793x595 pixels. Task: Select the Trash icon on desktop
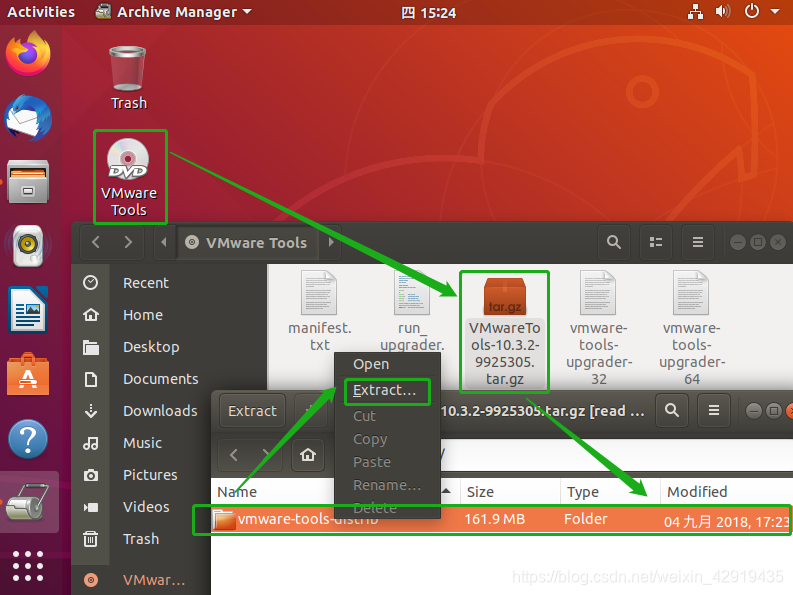pos(128,77)
